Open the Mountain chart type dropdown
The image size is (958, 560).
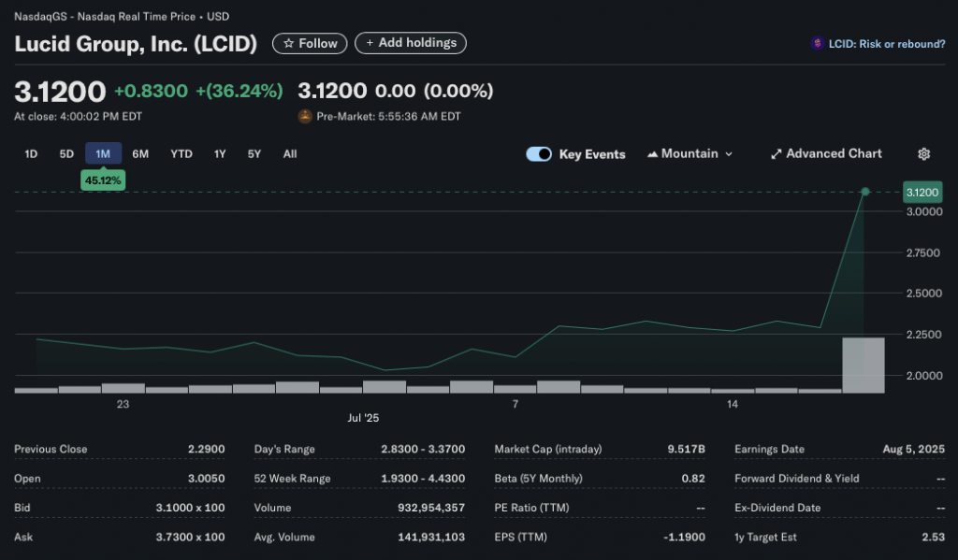689,154
